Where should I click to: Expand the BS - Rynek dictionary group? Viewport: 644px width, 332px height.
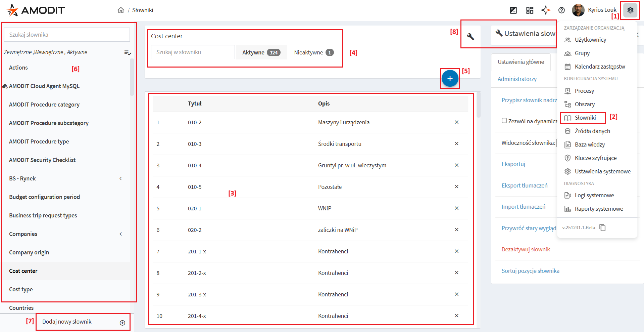coord(120,178)
